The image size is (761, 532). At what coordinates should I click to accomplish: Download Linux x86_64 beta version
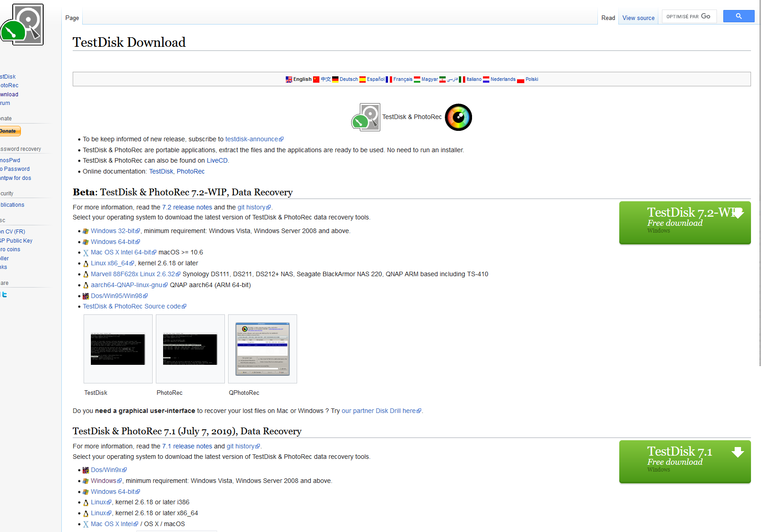(x=113, y=263)
